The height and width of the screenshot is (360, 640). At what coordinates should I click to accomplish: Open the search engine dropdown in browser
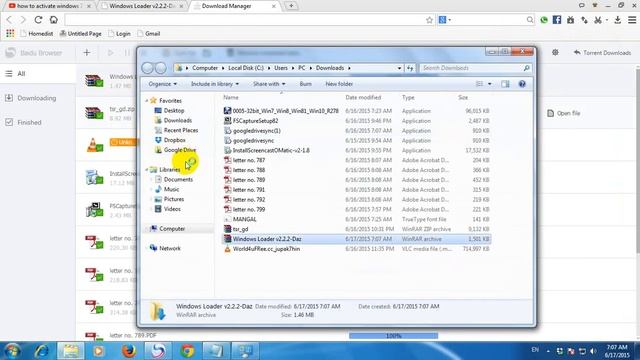click(449, 20)
